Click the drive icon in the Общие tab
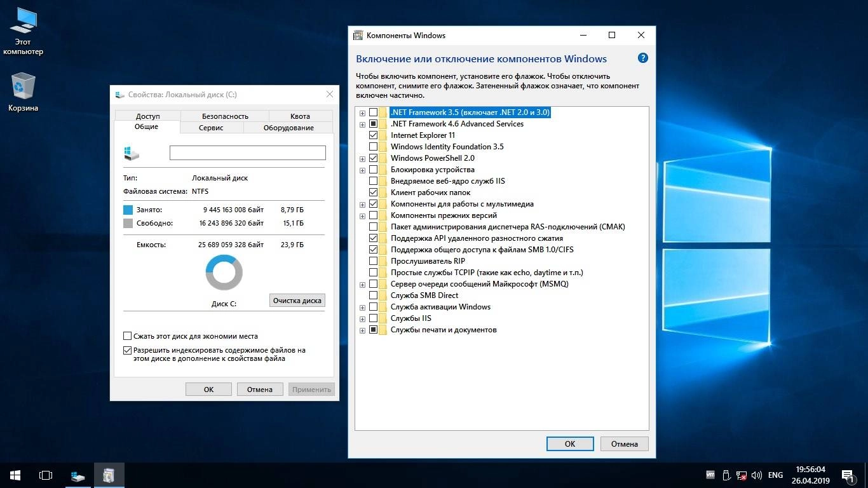Viewport: 868px width, 488px height. tap(132, 153)
